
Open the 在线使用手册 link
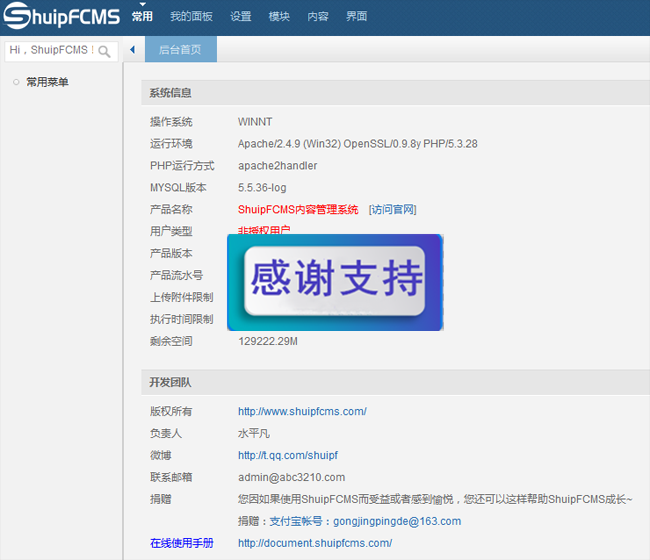pyautogui.click(x=182, y=543)
